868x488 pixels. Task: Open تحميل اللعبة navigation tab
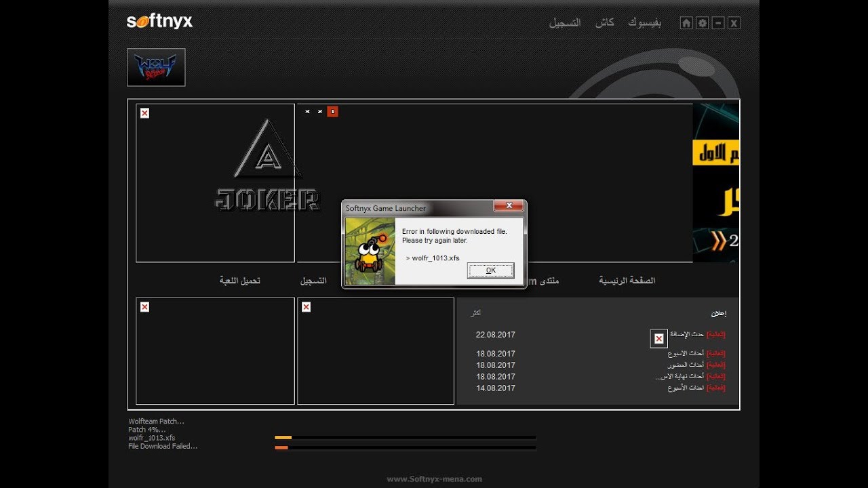tap(239, 281)
